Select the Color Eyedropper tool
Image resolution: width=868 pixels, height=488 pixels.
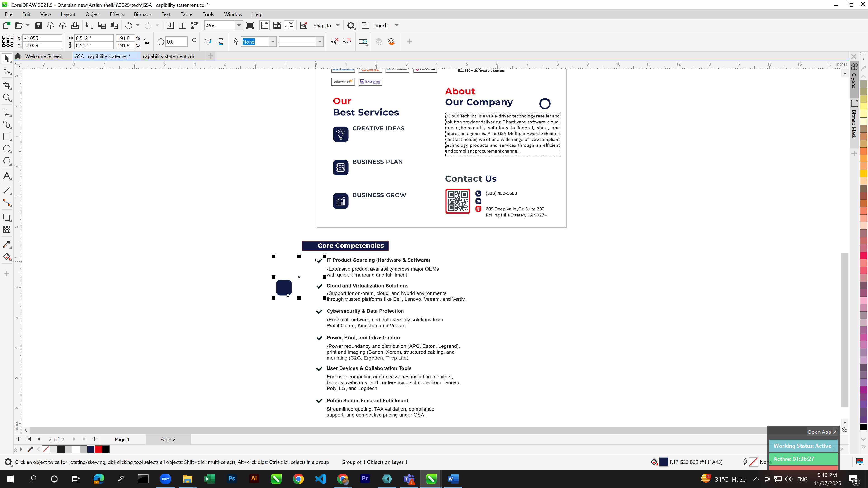tap(7, 244)
